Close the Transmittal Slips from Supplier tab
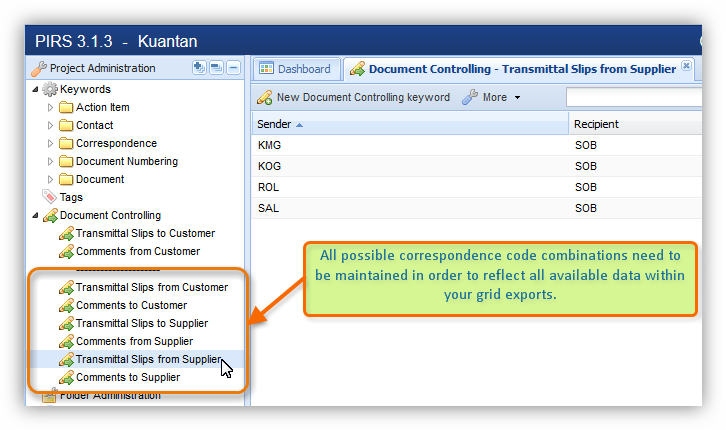The height and width of the screenshot is (430, 726). [686, 66]
